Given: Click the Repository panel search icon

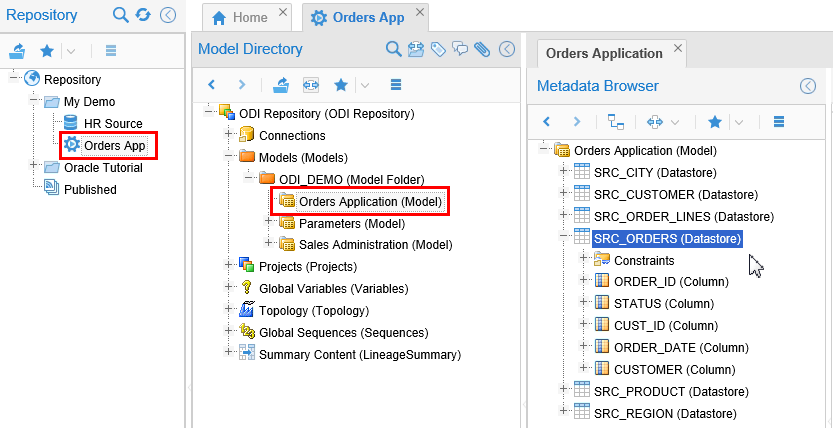Looking at the screenshot, I should pos(121,15).
